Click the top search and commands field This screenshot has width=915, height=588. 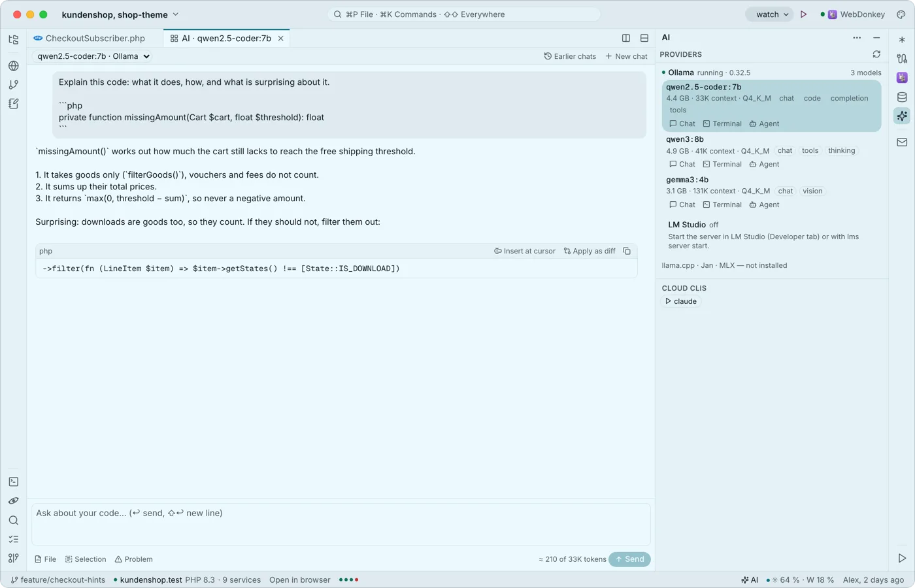coord(464,14)
